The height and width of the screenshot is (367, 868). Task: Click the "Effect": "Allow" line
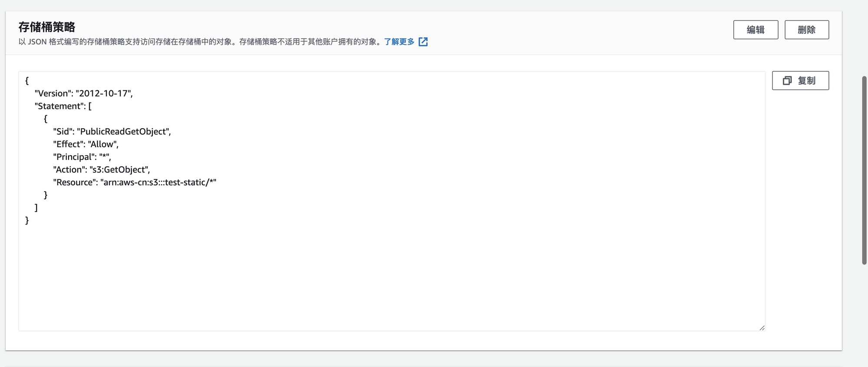tap(85, 144)
